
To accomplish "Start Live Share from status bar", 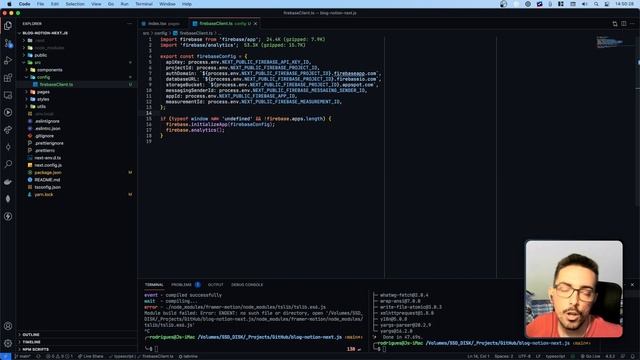I will [x=91, y=356].
